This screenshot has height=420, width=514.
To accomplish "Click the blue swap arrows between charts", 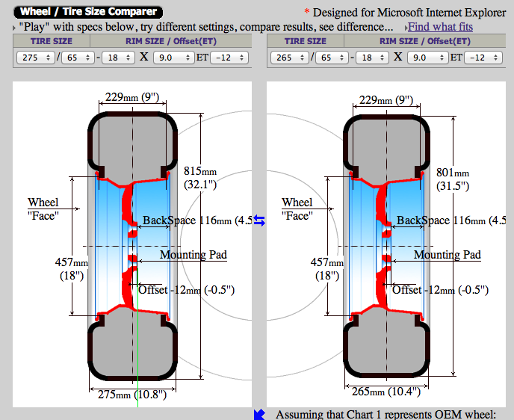I will click(259, 220).
